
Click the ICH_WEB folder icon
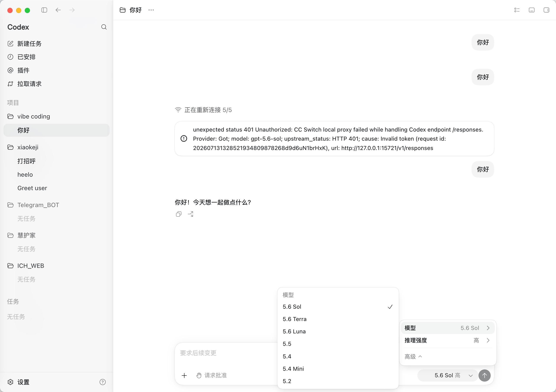10,266
